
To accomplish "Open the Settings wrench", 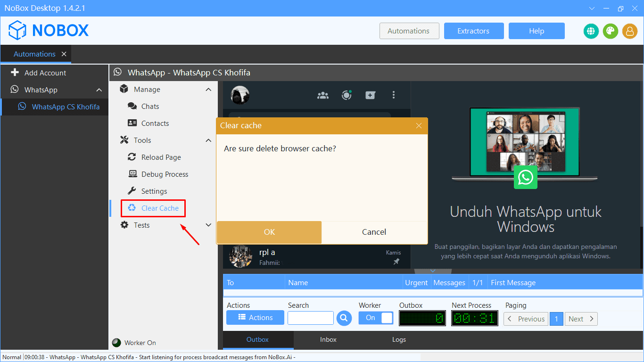I will [x=153, y=191].
